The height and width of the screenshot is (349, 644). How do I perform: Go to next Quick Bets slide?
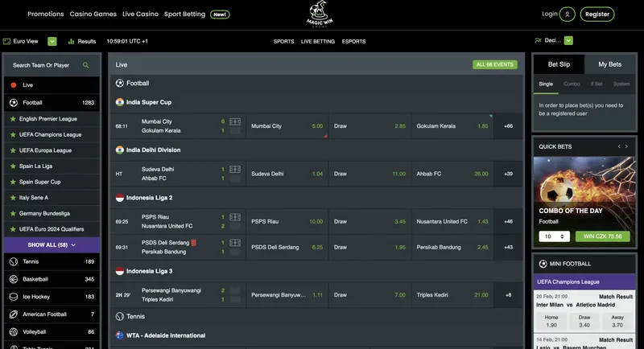point(627,146)
